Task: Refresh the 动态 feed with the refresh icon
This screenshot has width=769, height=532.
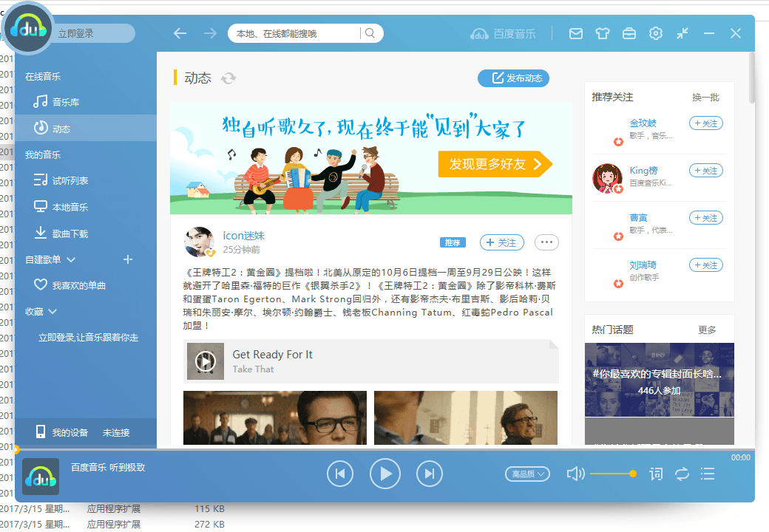Action: (x=228, y=78)
